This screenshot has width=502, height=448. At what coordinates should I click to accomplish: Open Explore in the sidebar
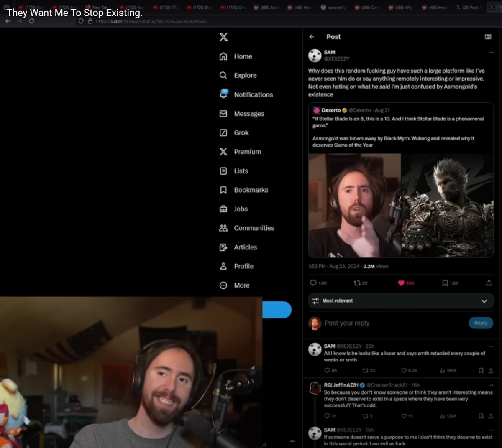pyautogui.click(x=238, y=75)
